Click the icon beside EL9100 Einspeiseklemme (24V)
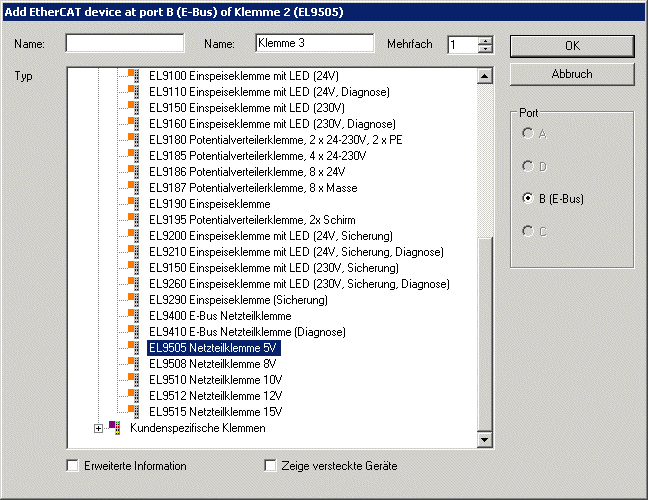The height and width of the screenshot is (500, 648). [133, 76]
